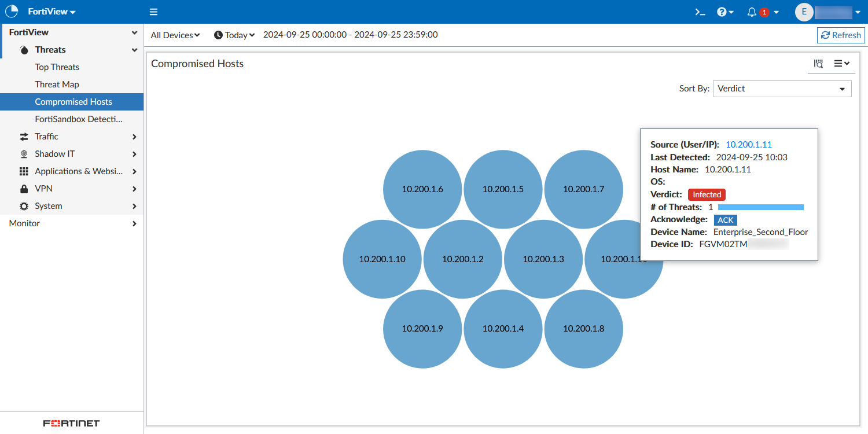Click the Fortinet logo in sidebar footer
868x434 pixels.
coord(72,424)
